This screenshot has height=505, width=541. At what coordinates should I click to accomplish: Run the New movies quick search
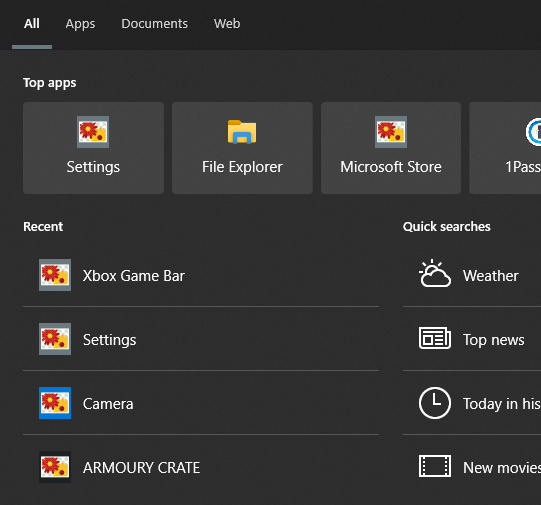pyautogui.click(x=472, y=467)
